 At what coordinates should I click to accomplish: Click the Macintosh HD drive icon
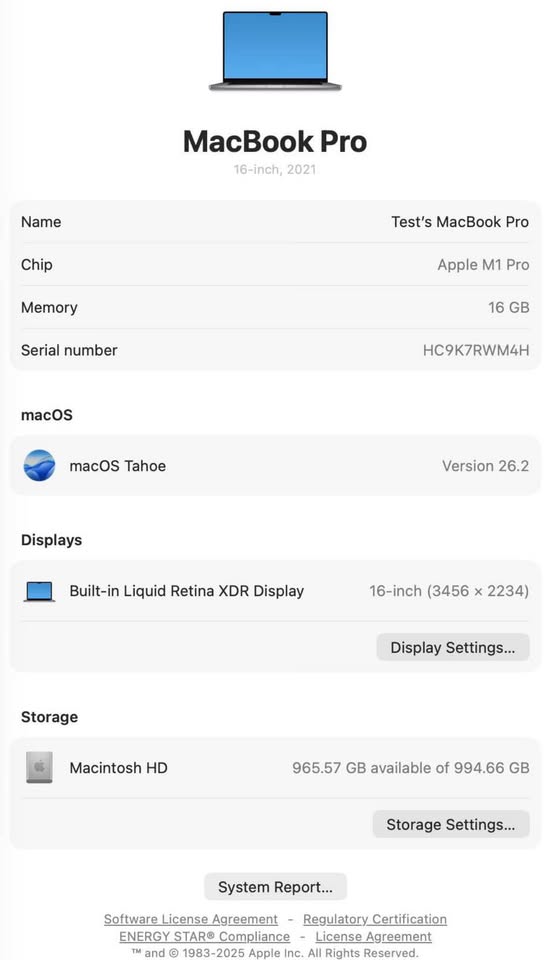(x=39, y=768)
